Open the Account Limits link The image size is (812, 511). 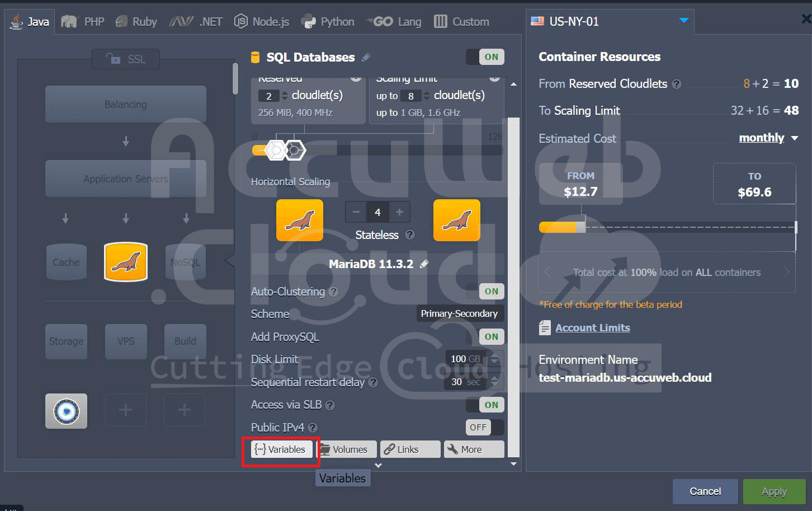[592, 328]
